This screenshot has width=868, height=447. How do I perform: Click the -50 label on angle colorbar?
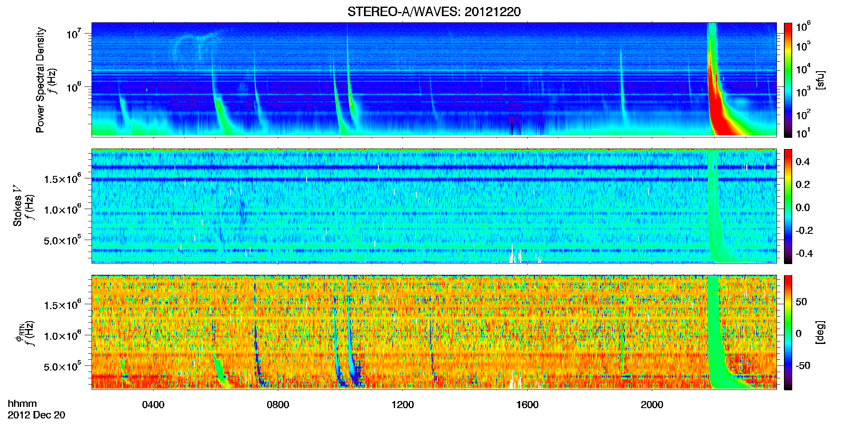(803, 366)
